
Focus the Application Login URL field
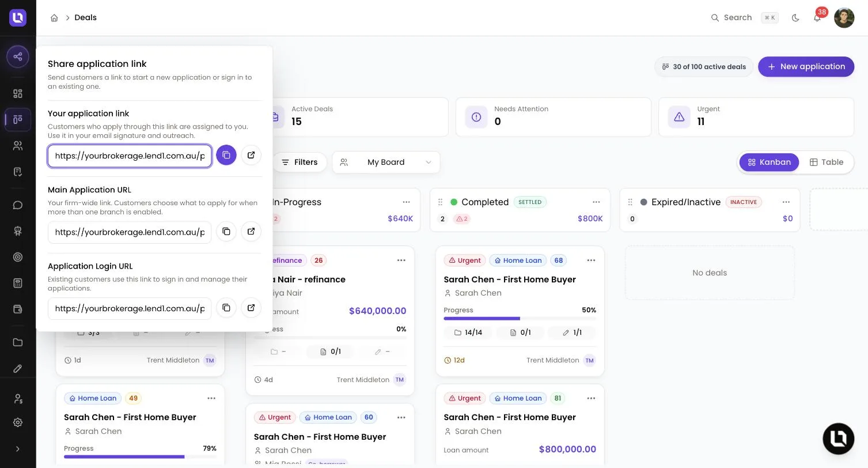coord(130,308)
